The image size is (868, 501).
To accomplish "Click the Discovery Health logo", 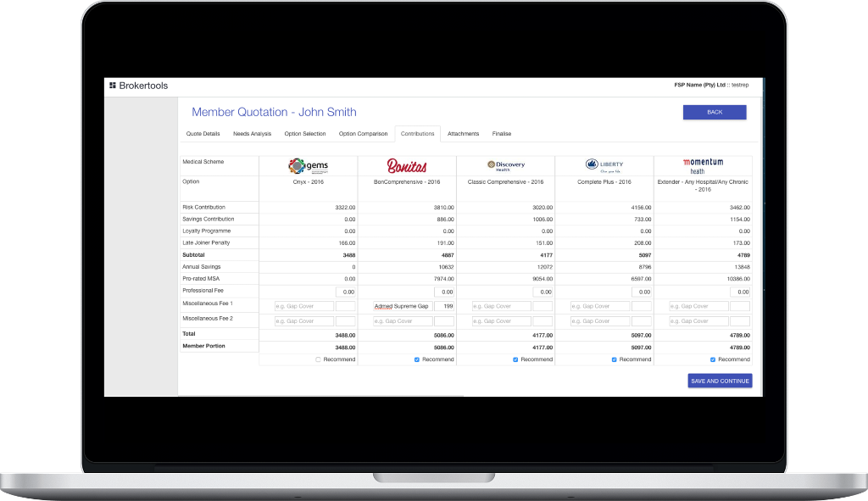I will [x=505, y=165].
